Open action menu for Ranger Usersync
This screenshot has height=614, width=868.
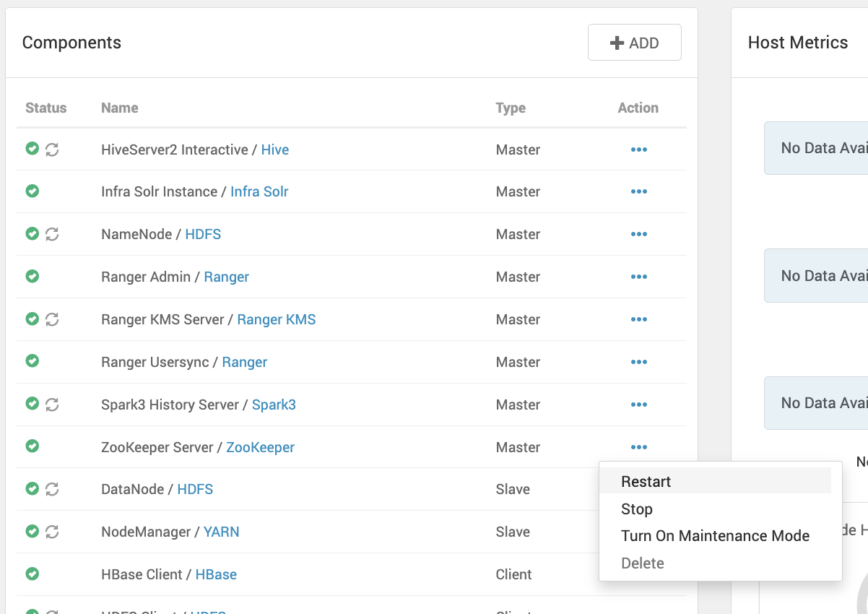pos(639,362)
